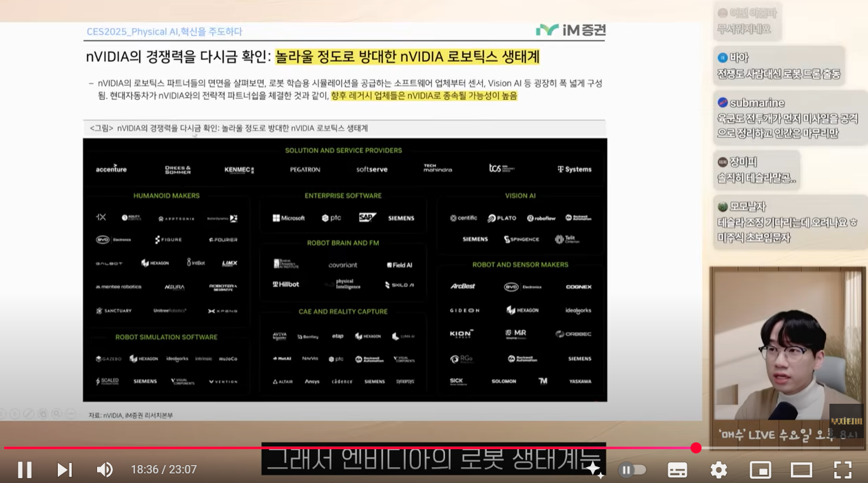Viewport: 868px width, 483px height.
Task: Click the FOURIER logo
Action: point(223,240)
